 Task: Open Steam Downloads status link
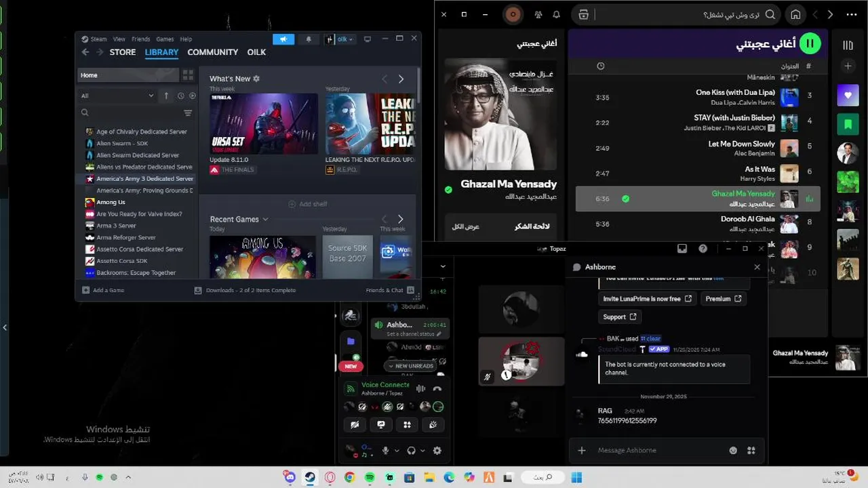(245, 290)
